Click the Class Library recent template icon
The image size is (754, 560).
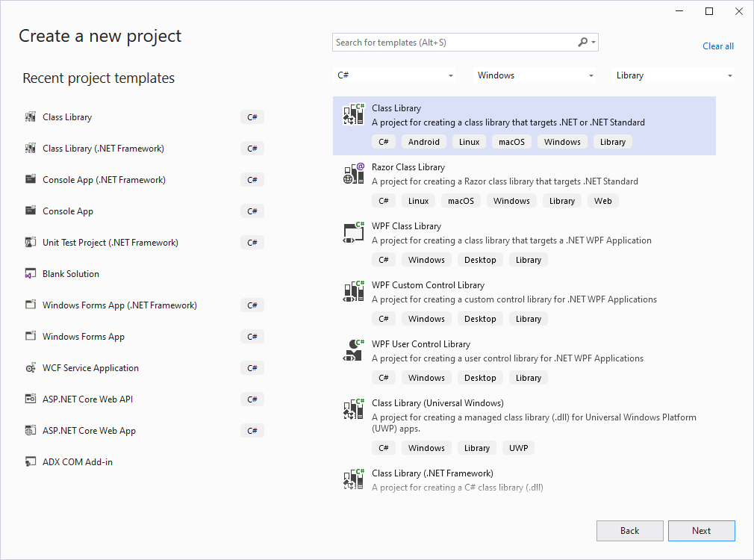tap(31, 117)
